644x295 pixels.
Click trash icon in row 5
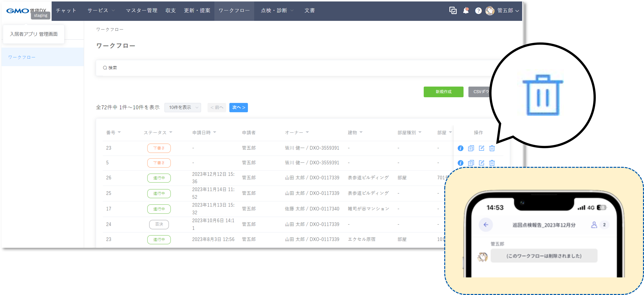pos(492,163)
